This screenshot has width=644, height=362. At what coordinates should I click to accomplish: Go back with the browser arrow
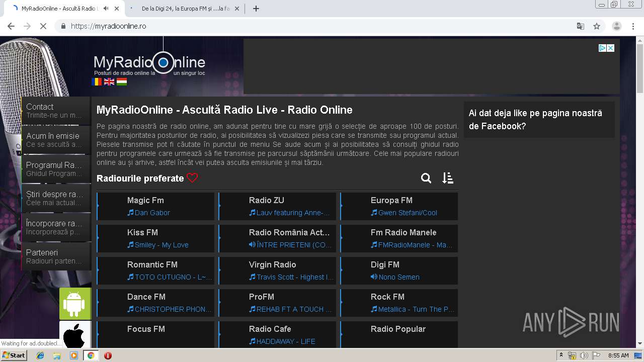(x=11, y=26)
